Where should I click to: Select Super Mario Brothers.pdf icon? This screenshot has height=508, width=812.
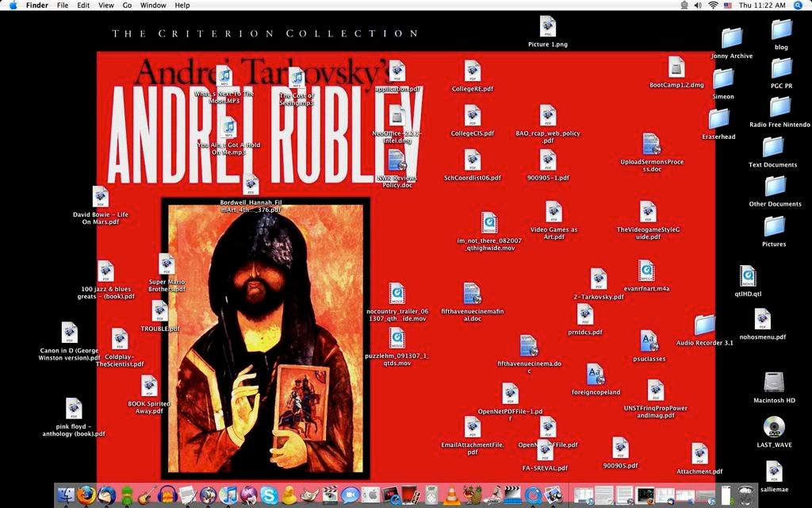pyautogui.click(x=167, y=264)
